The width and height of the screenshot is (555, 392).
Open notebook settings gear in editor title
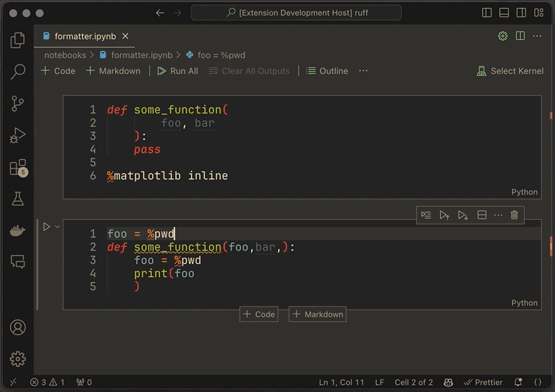(503, 36)
